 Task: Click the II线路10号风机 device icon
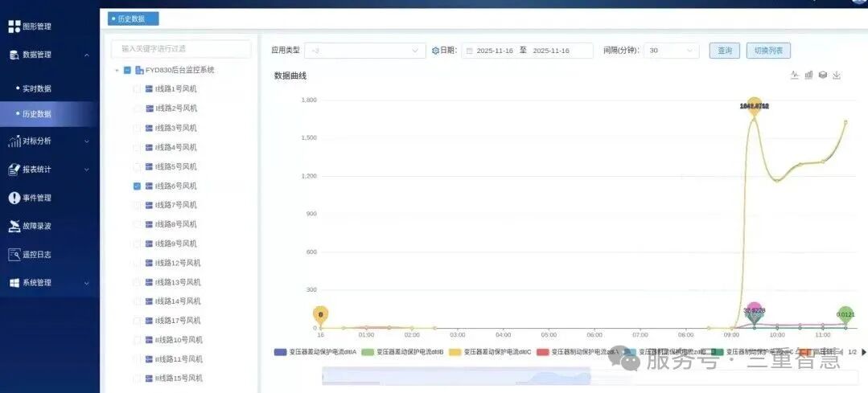[x=149, y=340]
